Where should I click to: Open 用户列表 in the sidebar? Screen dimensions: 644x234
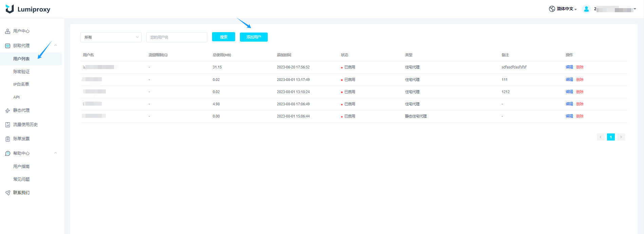pos(21,59)
